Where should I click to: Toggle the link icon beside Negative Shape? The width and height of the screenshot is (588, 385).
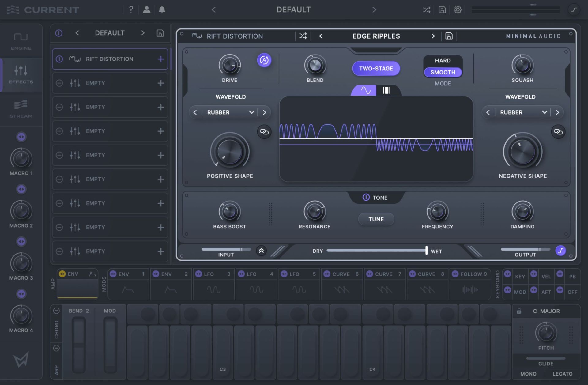(x=558, y=132)
